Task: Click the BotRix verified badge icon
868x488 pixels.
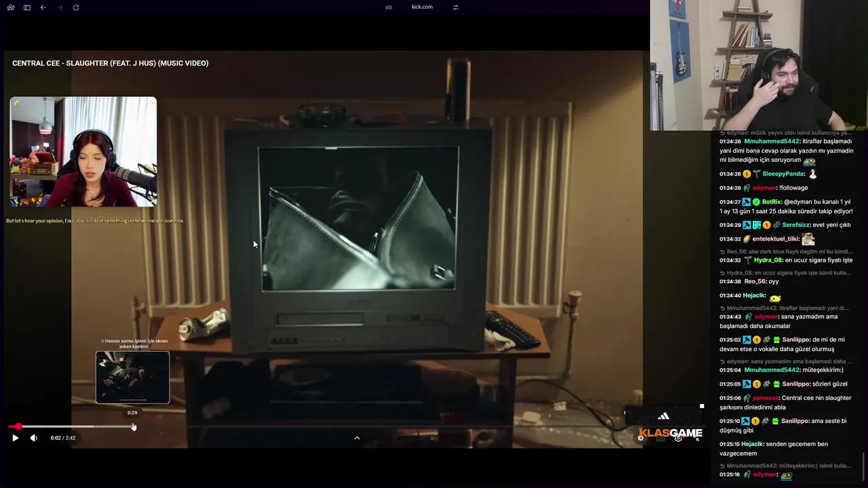Action: [x=756, y=202]
